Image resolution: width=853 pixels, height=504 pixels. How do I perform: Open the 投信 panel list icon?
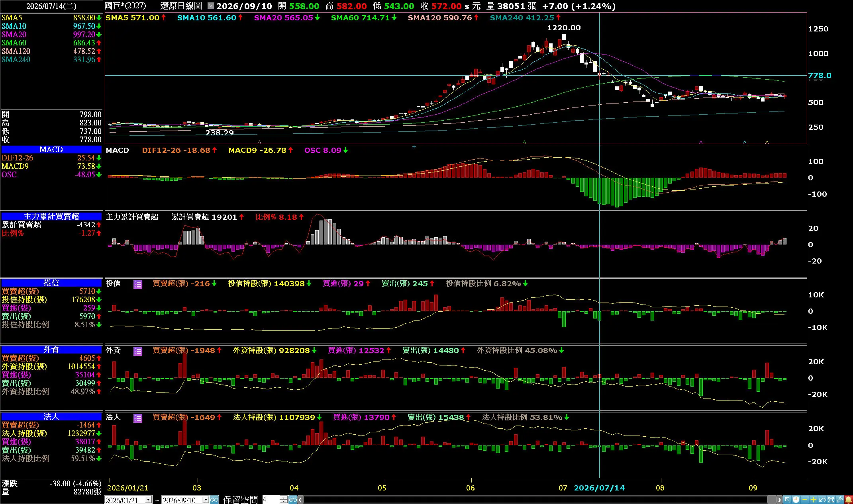tap(137, 284)
